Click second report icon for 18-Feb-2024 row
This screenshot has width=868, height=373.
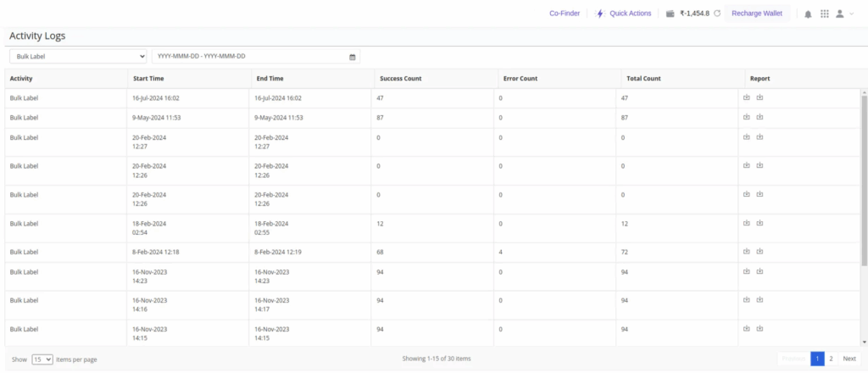pyautogui.click(x=760, y=223)
